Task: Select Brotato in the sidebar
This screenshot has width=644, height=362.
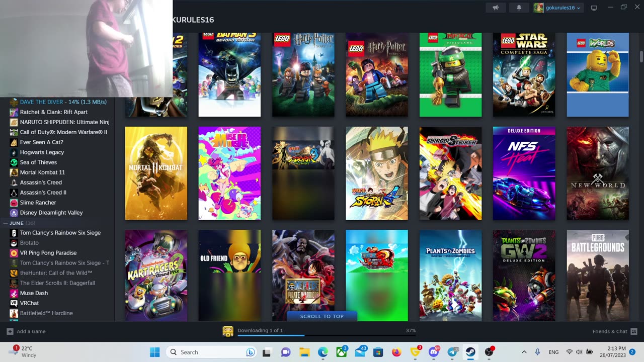Action: [29, 243]
